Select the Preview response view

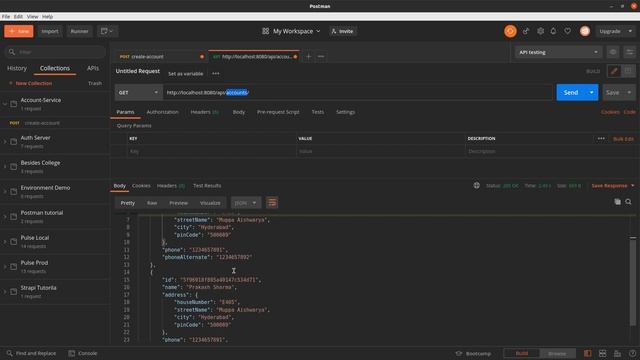[178, 203]
